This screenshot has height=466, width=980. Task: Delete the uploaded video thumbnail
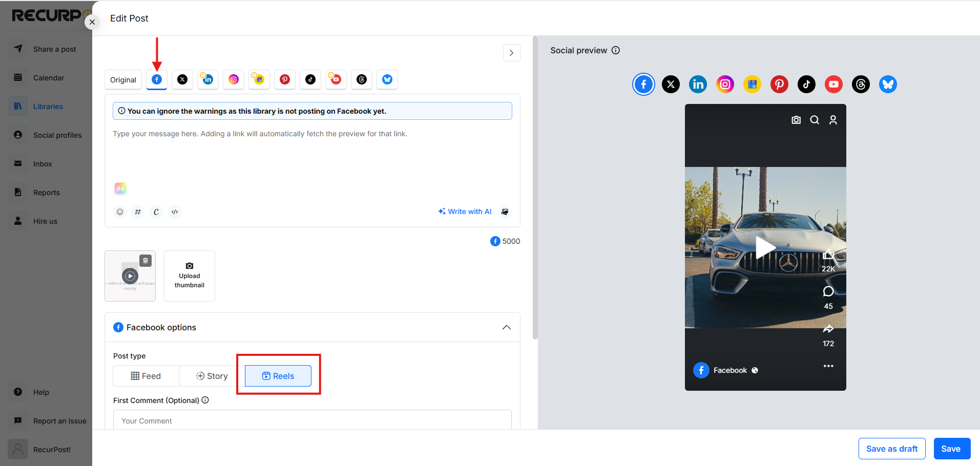point(145,261)
